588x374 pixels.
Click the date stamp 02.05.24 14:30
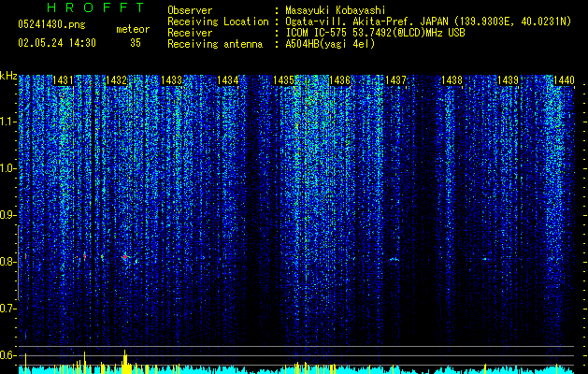57,43
